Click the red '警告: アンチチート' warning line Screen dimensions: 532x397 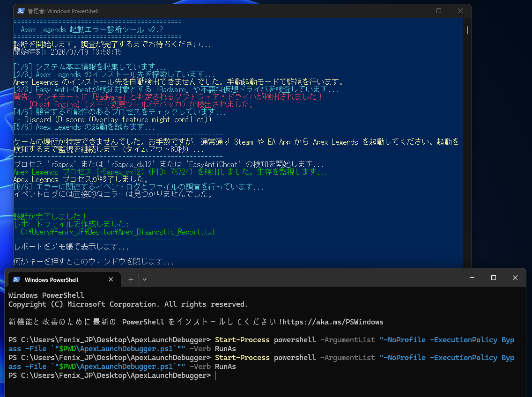(x=168, y=97)
